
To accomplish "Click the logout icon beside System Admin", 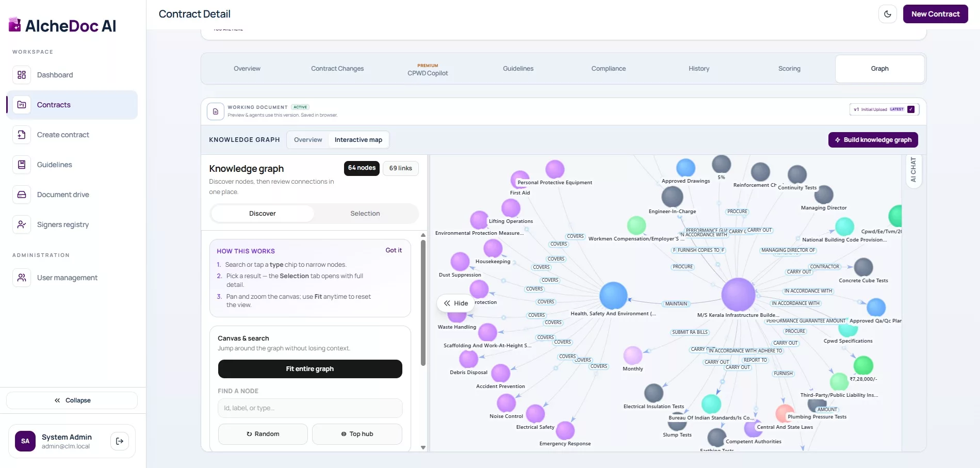I will point(120,441).
